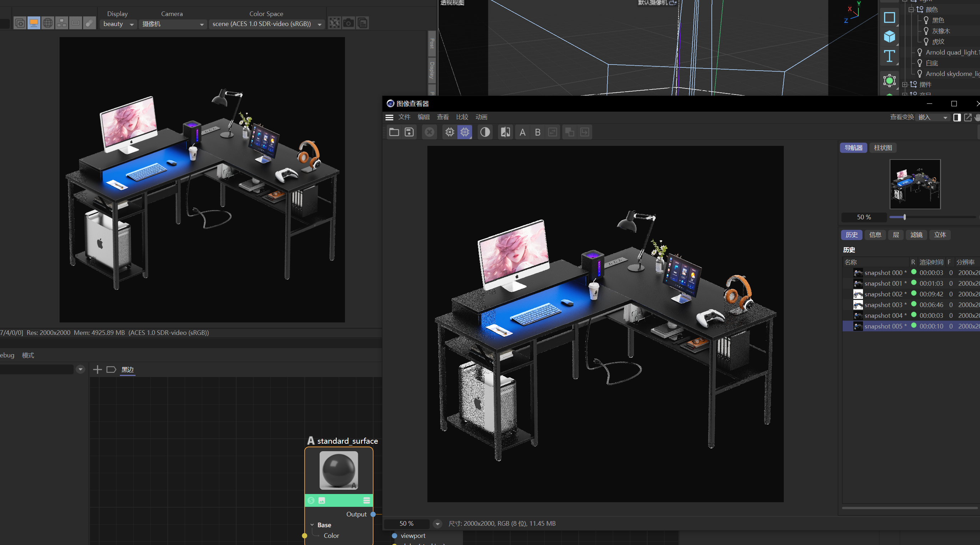The image size is (980, 545).
Task: Click the navigator preview thumbnail
Action: (x=915, y=184)
